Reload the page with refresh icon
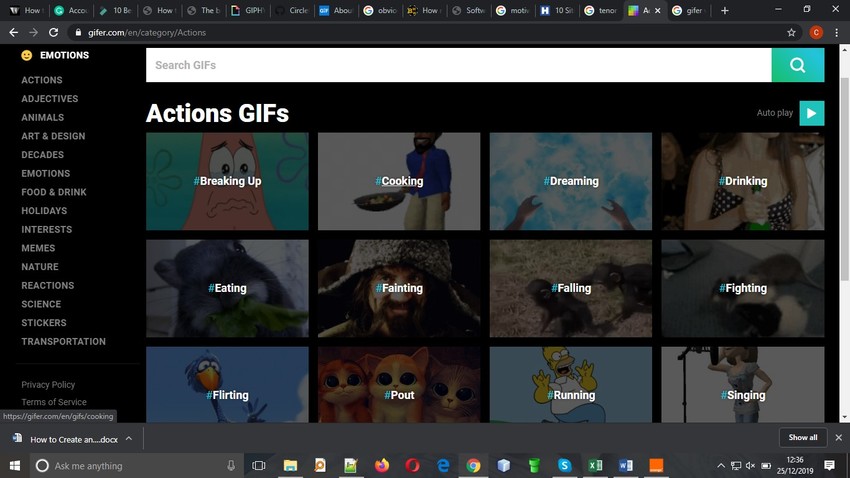 (53, 33)
